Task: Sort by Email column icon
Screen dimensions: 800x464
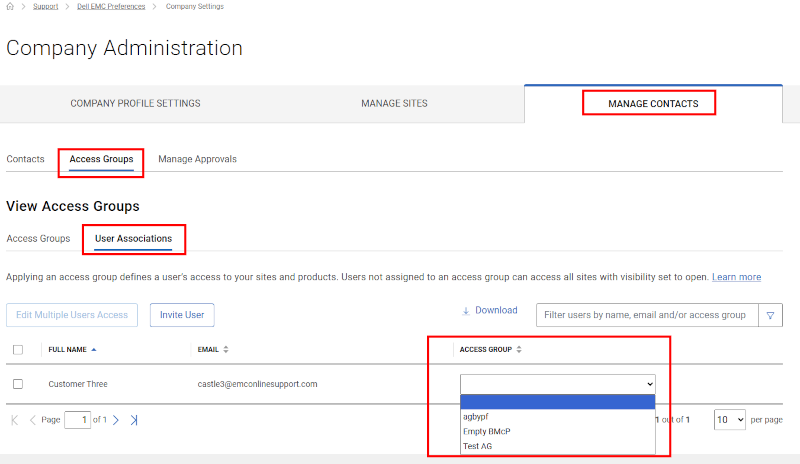Action: [226, 349]
